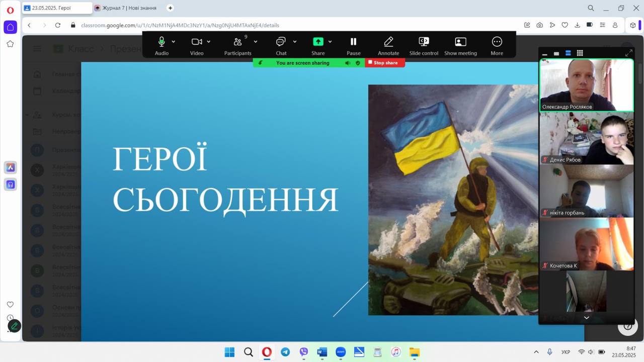Click the security shield icon on sharing bar
Viewport: 644px width, 362px height.
(x=358, y=63)
